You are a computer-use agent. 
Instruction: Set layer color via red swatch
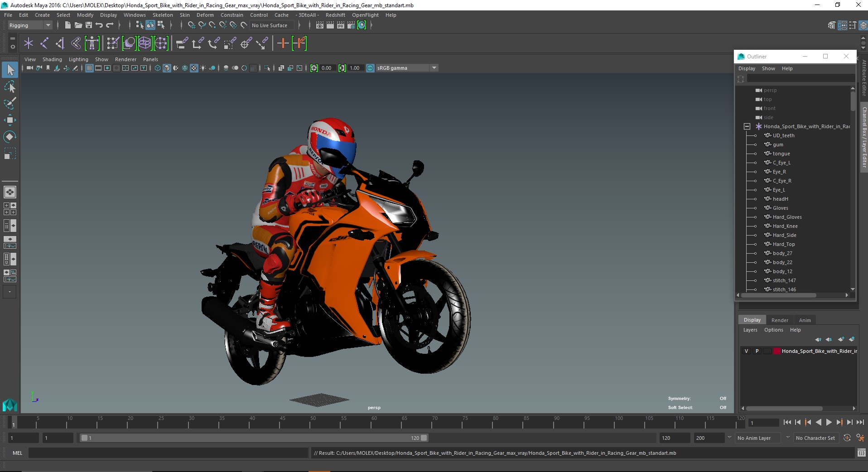point(776,351)
